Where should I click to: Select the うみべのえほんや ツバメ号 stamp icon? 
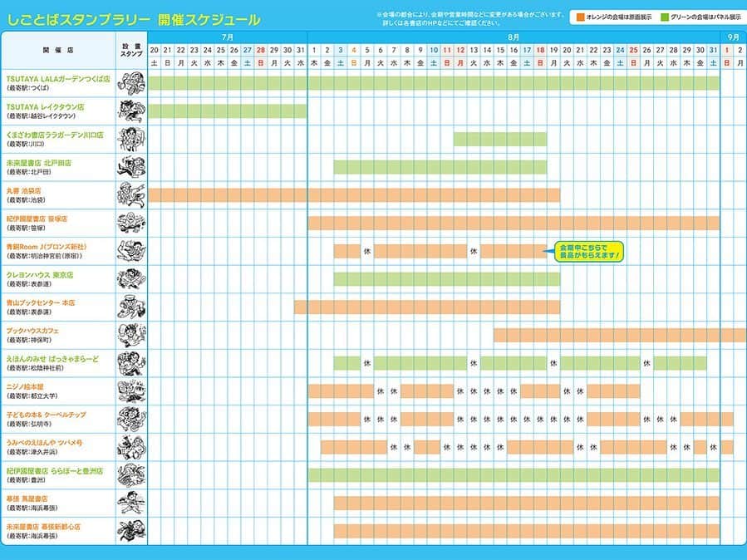131,447
